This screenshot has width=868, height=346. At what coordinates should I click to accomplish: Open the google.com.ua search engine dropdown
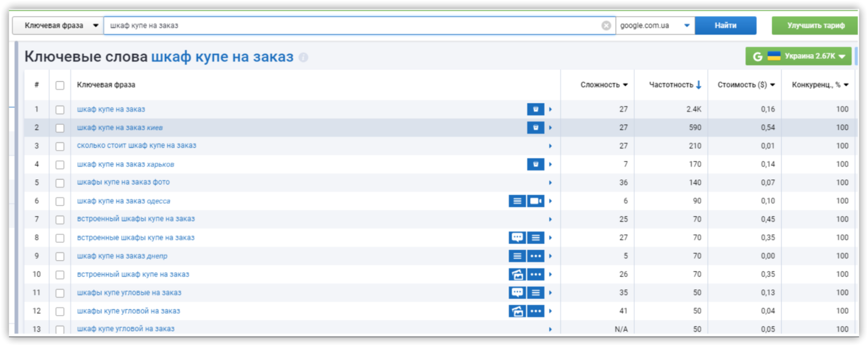pyautogui.click(x=655, y=25)
